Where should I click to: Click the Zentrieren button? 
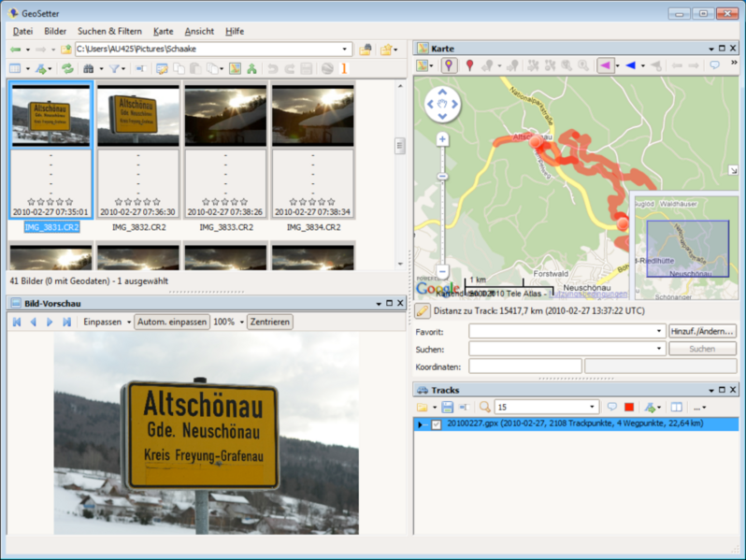[270, 323]
